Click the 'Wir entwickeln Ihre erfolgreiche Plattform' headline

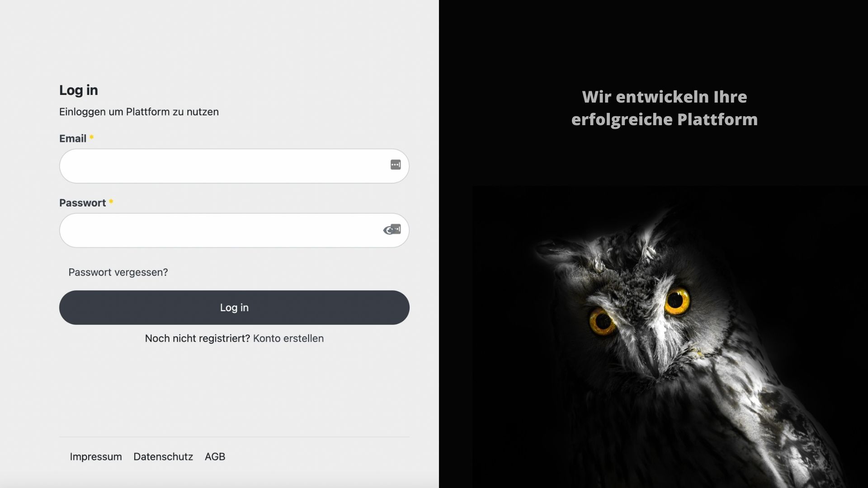[x=665, y=108]
